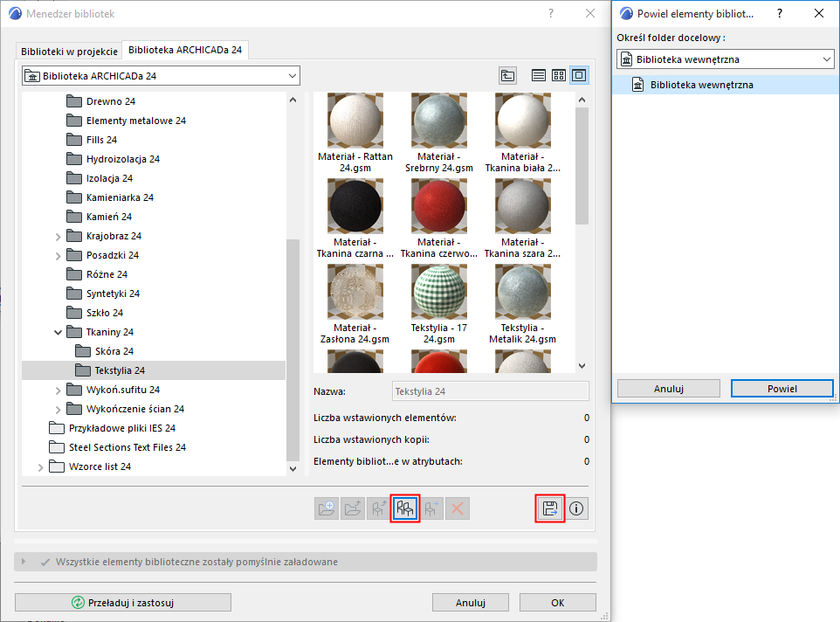840x622 pixels.
Task: Expand the Wykończenie ścian 24 folder
Action: (x=58, y=410)
